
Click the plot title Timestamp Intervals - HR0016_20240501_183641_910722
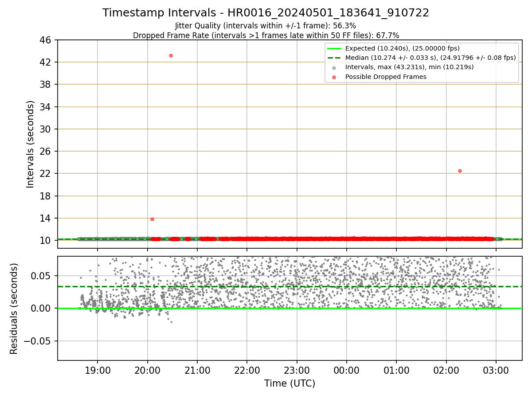click(x=266, y=13)
